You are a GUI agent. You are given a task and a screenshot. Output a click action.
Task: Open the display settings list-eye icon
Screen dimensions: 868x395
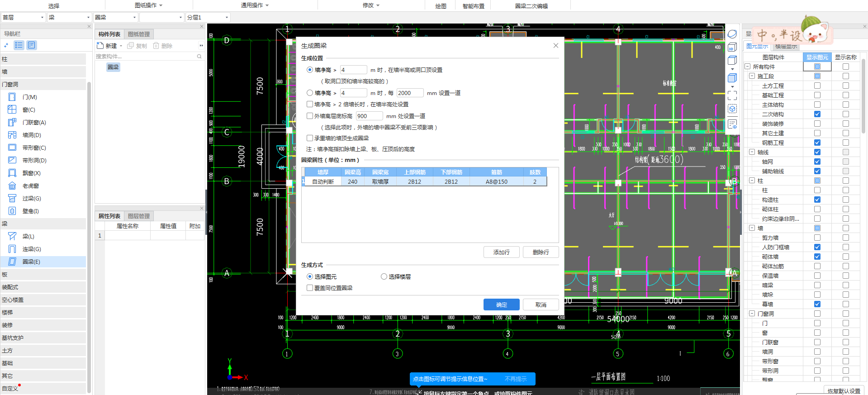click(x=732, y=124)
